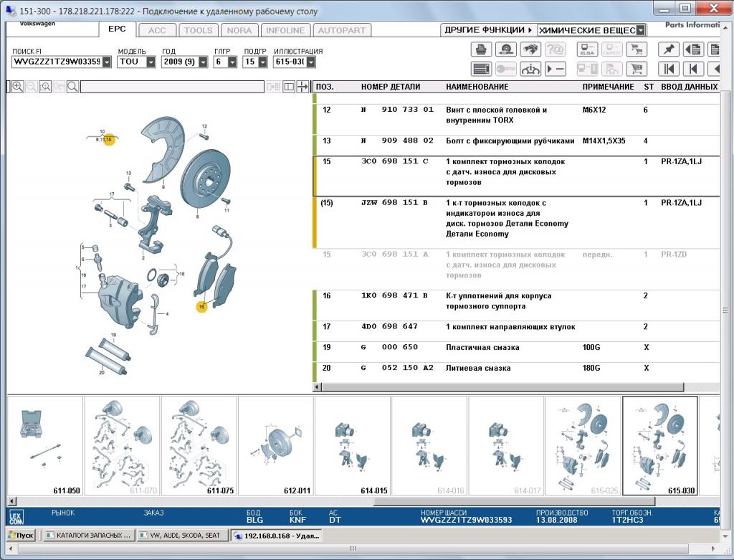
Task: Select thumbnail 612-011
Action: 276,446
